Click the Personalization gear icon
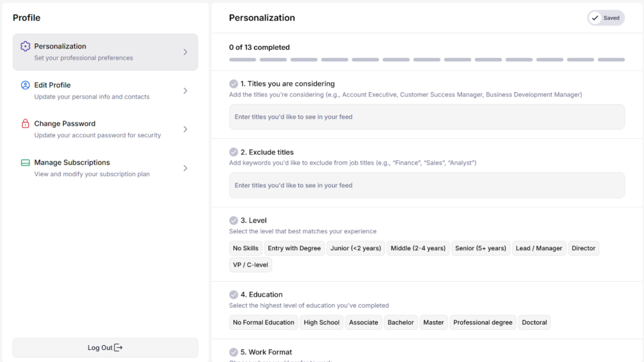This screenshot has height=362, width=644. pyautogui.click(x=25, y=47)
